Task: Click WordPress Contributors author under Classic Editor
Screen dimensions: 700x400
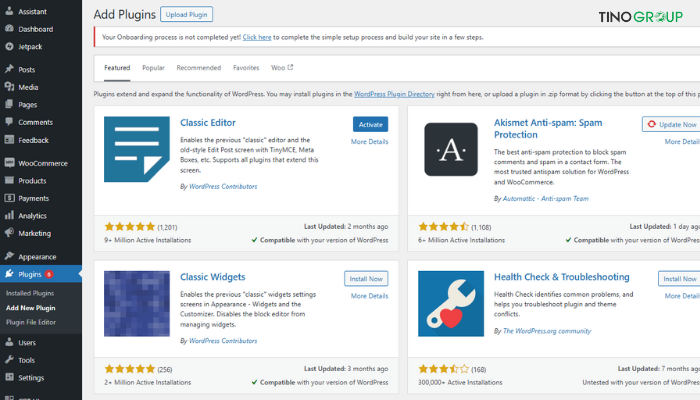Action: 223,187
